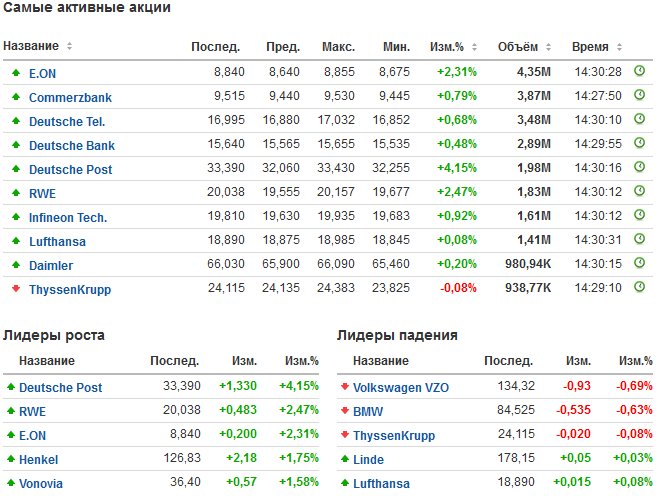The image size is (660, 496).
Task: Click the Послед. header in top table
Action: tap(215, 47)
